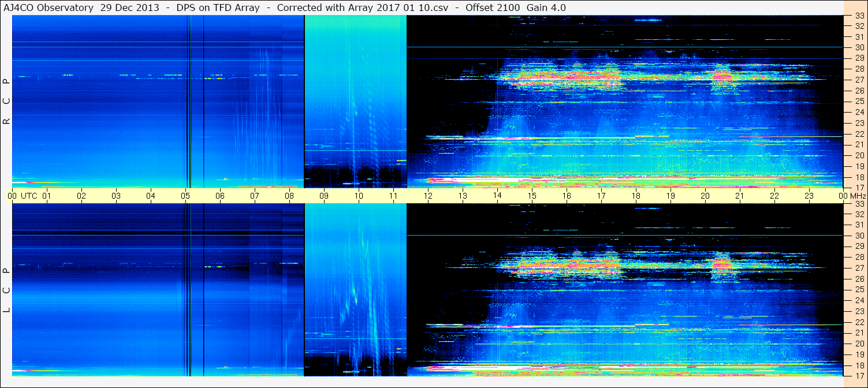Screen dimensions: 868x388
Task: Select the 23 hour mark on time axis
Action: (809, 196)
